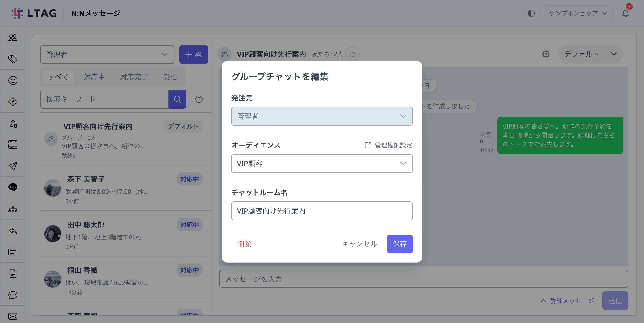Open the reply arrow sidebar icon

pyautogui.click(x=13, y=231)
